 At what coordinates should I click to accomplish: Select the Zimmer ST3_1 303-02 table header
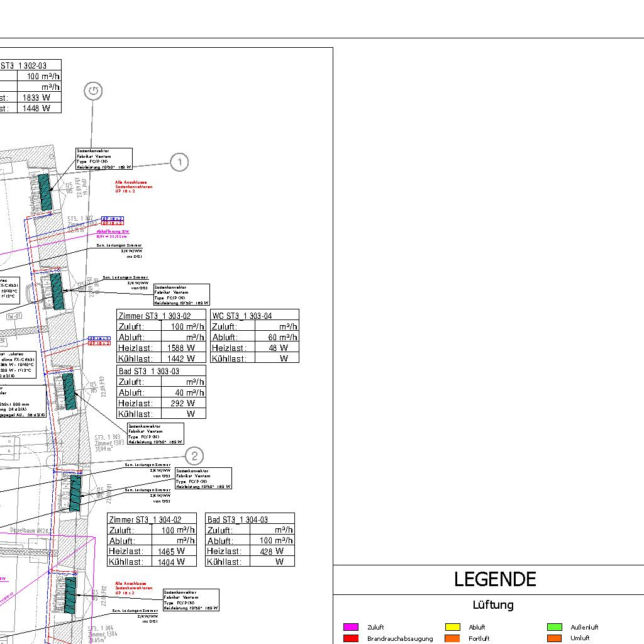(x=162, y=316)
